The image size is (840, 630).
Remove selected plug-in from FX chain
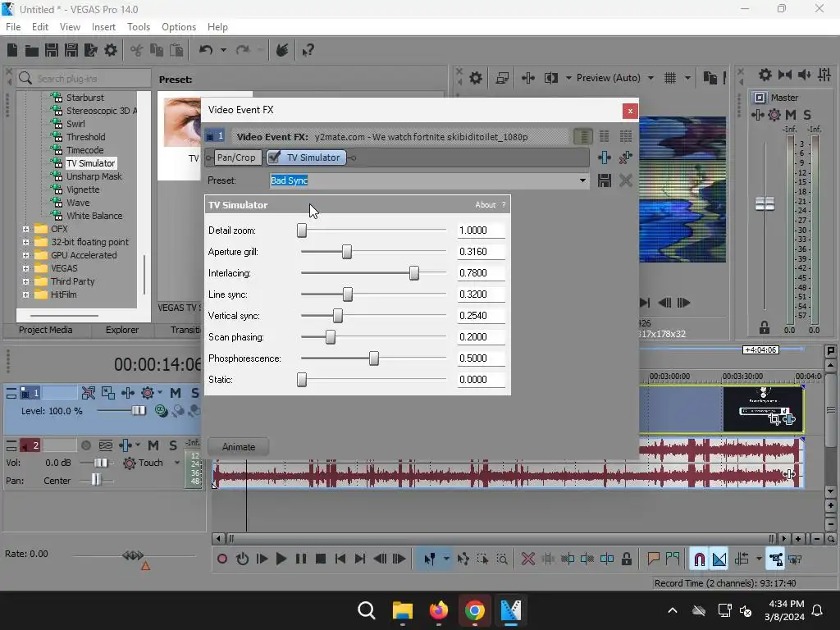pyautogui.click(x=625, y=157)
